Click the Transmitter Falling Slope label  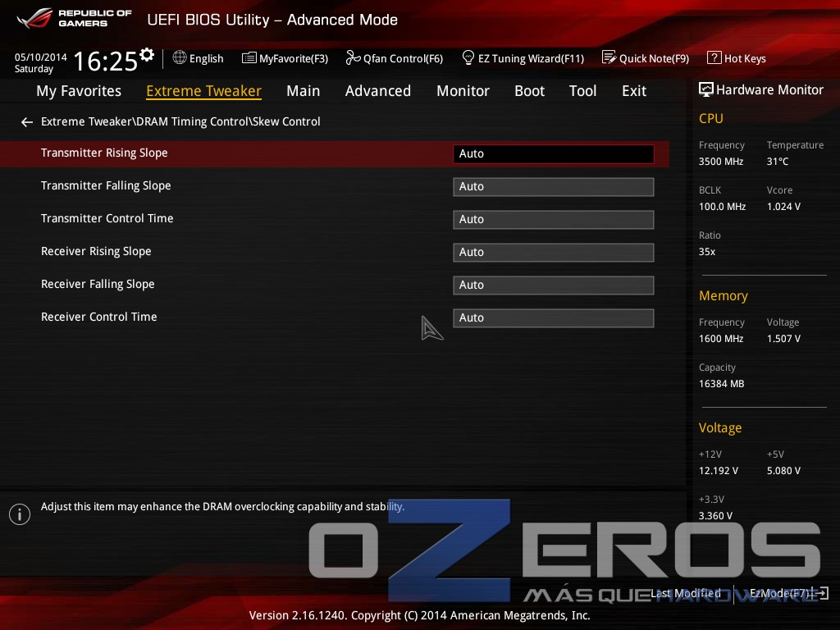(106, 186)
